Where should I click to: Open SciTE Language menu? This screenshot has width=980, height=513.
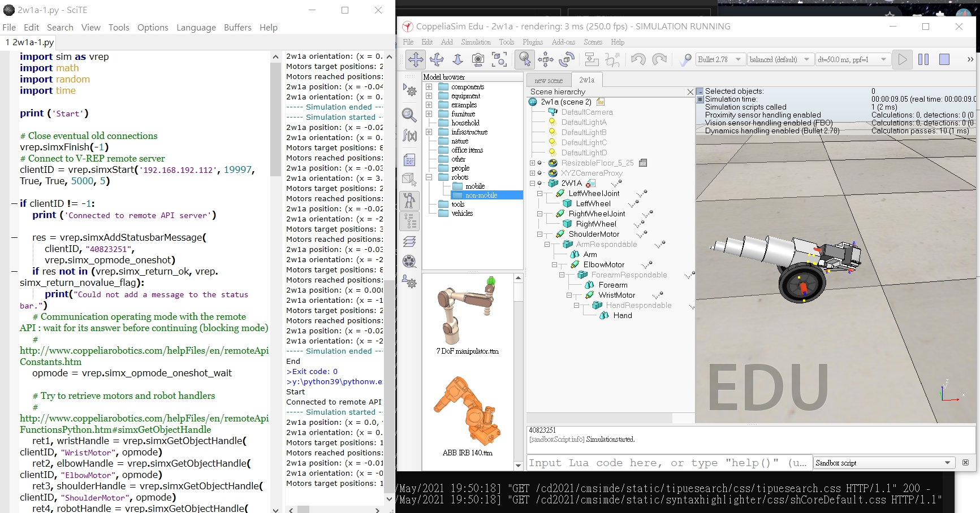click(196, 27)
